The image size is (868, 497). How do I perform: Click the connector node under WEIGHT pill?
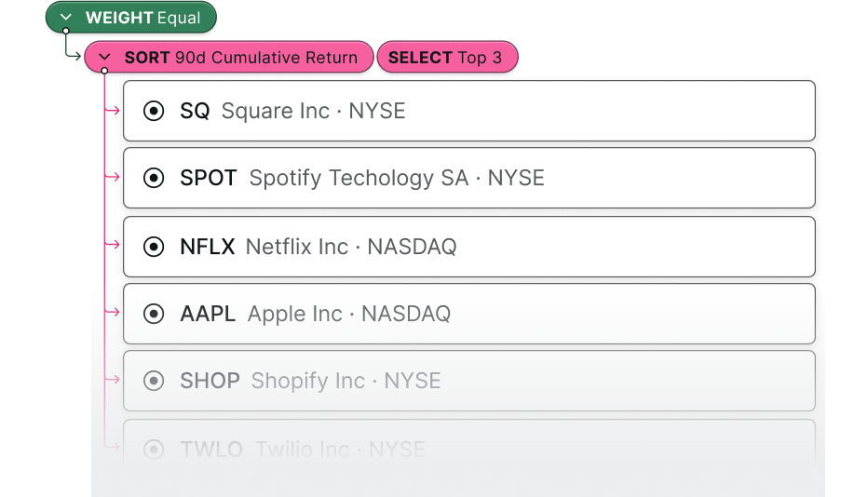(x=65, y=31)
